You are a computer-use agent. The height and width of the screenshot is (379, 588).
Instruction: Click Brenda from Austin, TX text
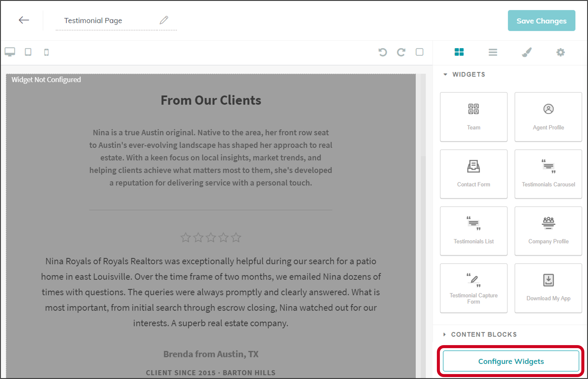[x=211, y=354]
